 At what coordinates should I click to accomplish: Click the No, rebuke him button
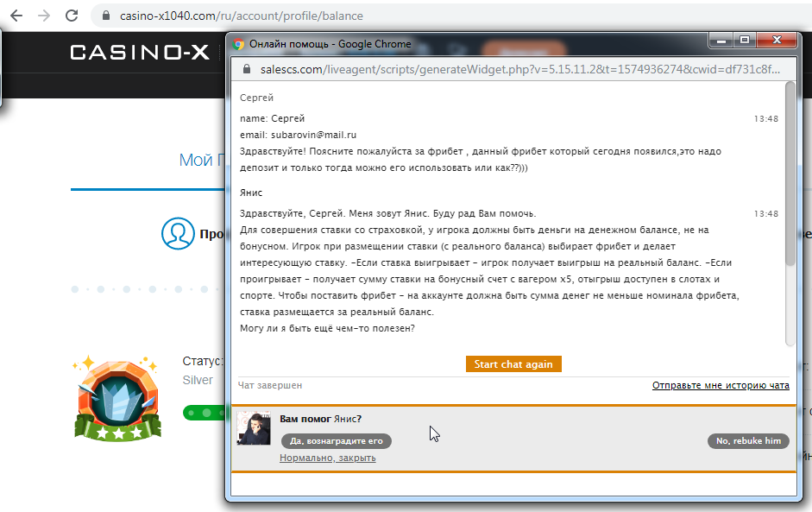coord(748,441)
